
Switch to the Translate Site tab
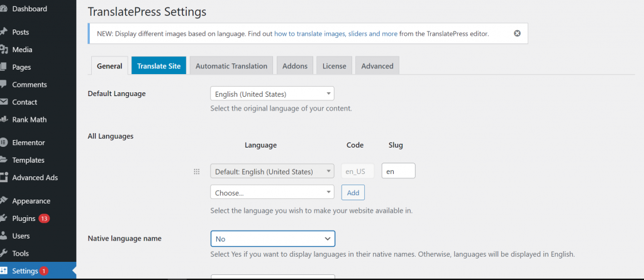coord(158,65)
